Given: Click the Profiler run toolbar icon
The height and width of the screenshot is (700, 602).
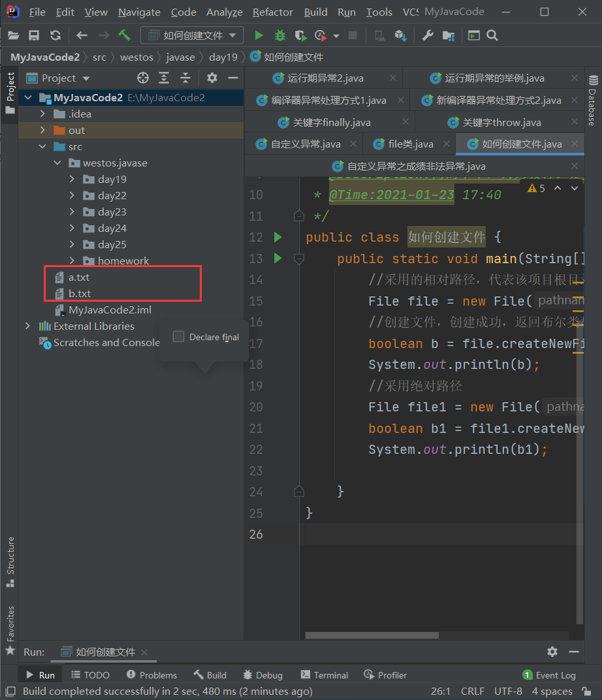Looking at the screenshot, I should 321,35.
